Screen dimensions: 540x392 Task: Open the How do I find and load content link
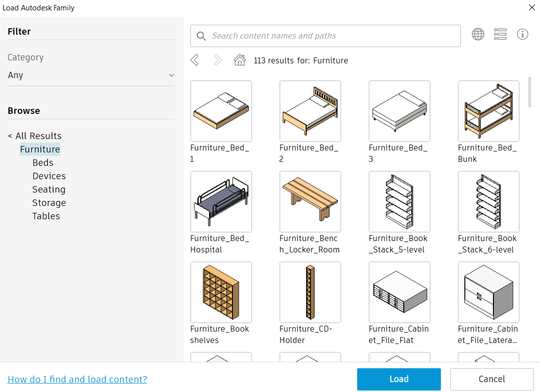coord(77,379)
